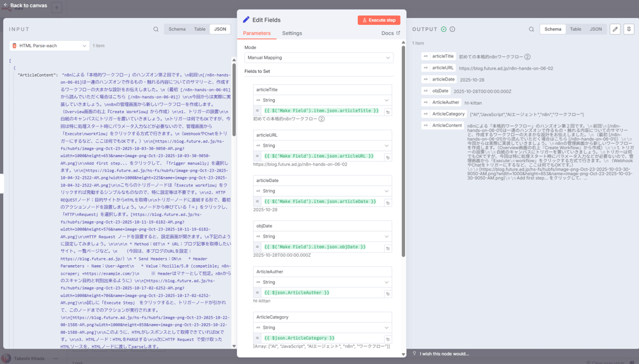Go back to canvas
639x364 pixels.
click(24, 6)
